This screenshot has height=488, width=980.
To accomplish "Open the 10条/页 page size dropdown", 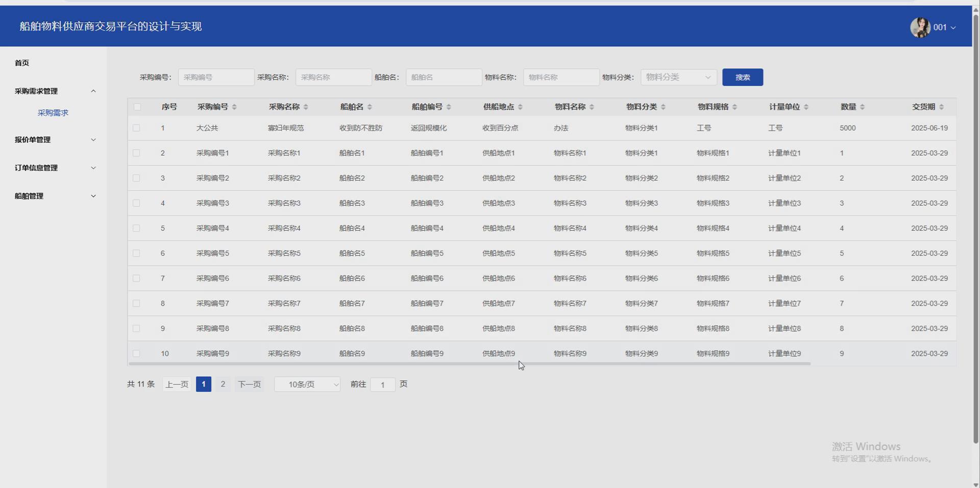I will click(307, 384).
